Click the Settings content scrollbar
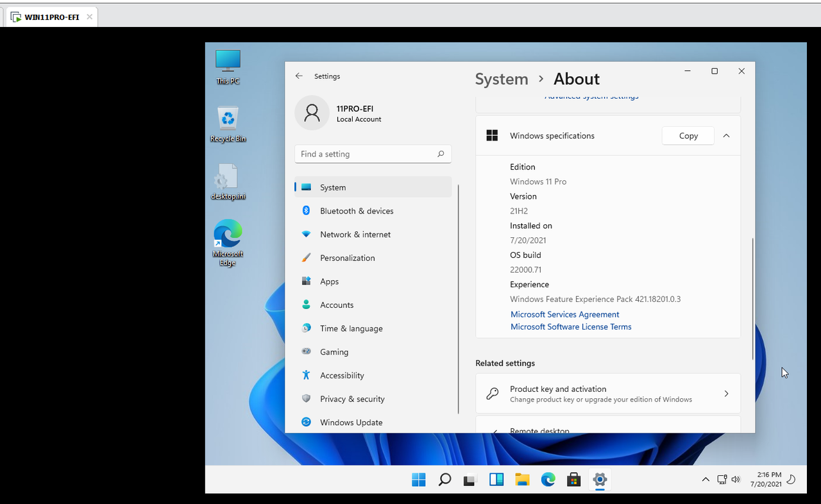 click(x=752, y=298)
